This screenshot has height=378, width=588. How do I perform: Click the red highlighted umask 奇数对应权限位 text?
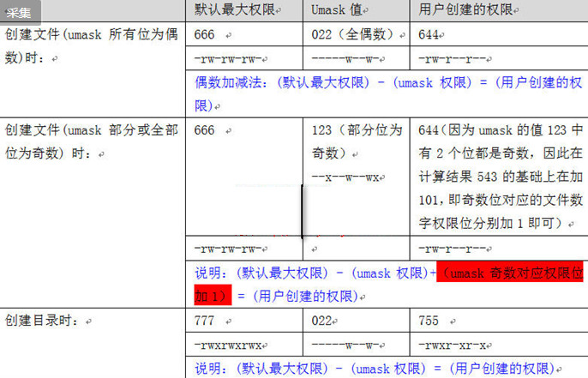[511, 273]
